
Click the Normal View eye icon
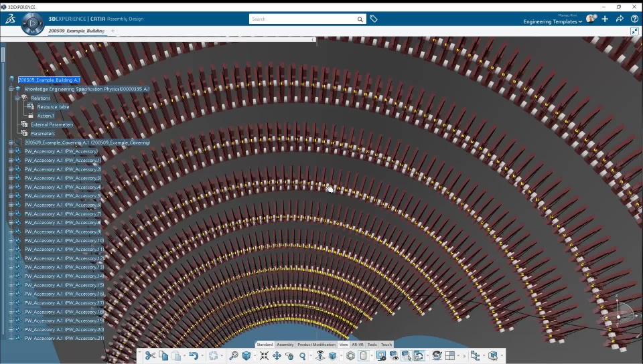tap(320, 356)
